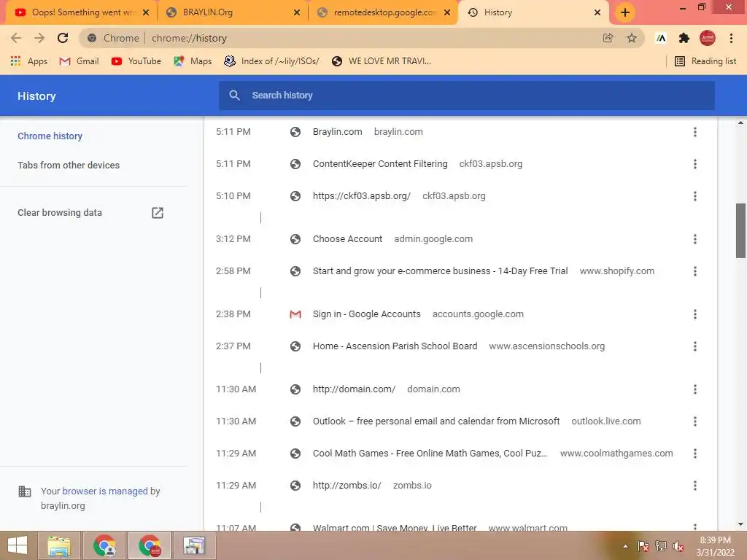Open more actions for Shopify entry
This screenshot has width=747, height=560.
tap(695, 271)
